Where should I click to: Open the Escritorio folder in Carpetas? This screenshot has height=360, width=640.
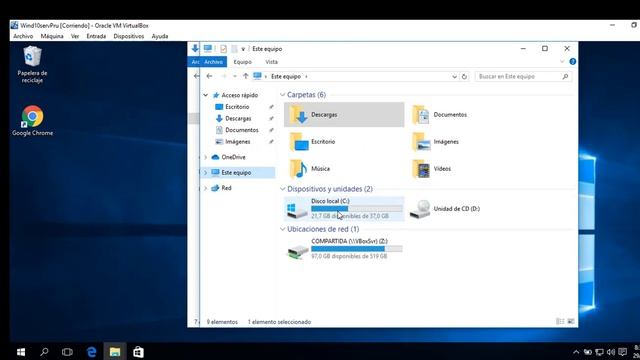tap(313, 142)
